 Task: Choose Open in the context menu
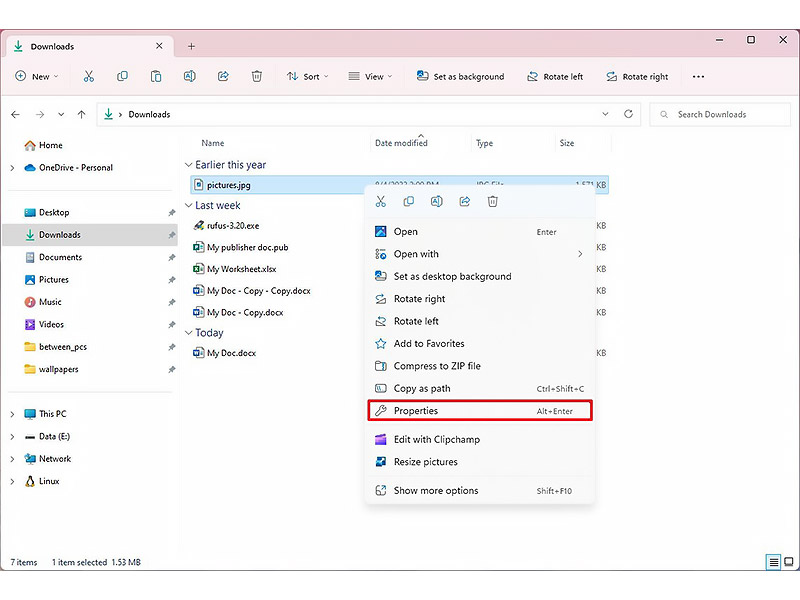pyautogui.click(x=480, y=232)
